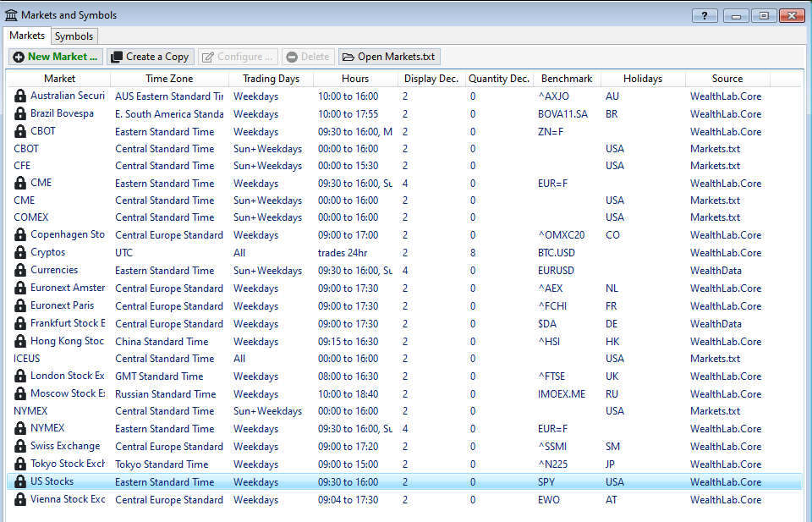Click lock icon of Currencies row

coord(19,271)
